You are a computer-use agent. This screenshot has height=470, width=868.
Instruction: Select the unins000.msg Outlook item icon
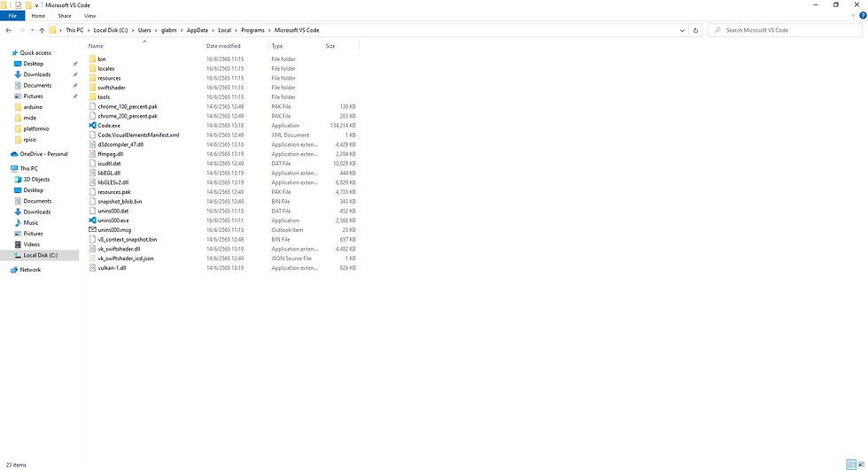click(92, 229)
